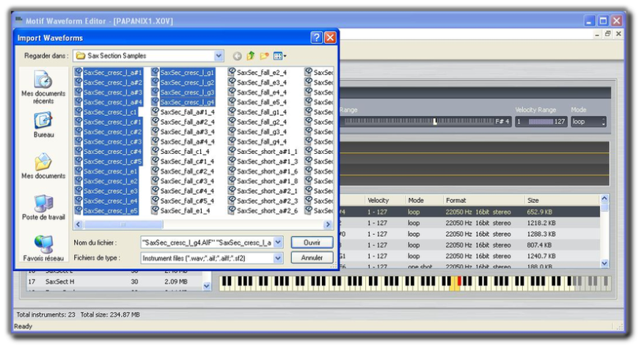
Task: Click the Annuler button
Action: click(x=312, y=258)
